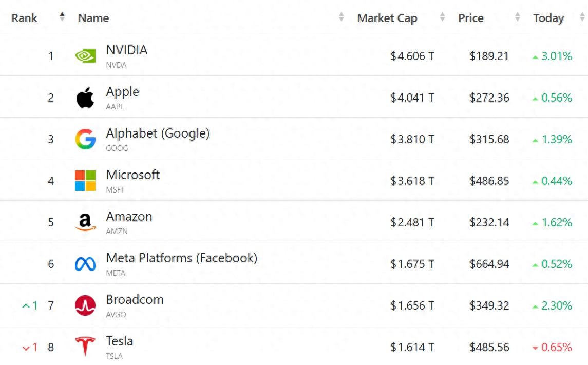Sort by Price column arrows

click(518, 17)
